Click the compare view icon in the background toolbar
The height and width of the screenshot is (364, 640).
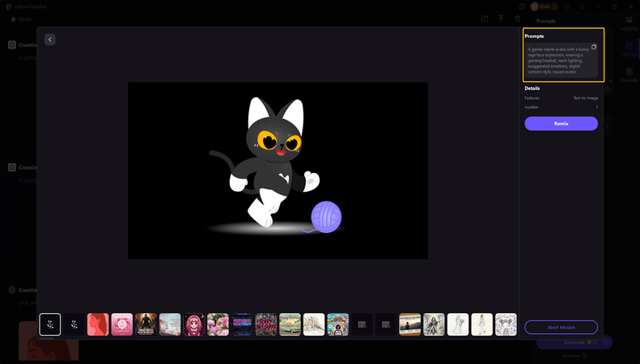484,19
